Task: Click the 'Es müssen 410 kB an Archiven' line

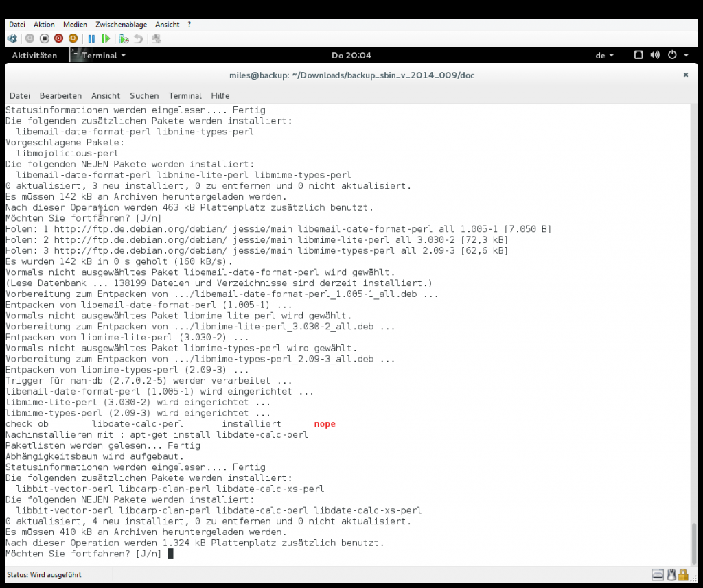Action: (x=146, y=532)
